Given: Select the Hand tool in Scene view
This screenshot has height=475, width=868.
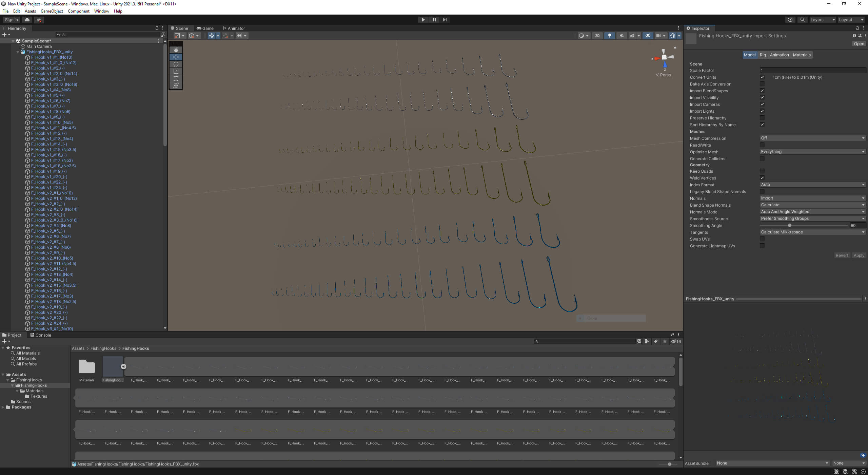Looking at the screenshot, I should pyautogui.click(x=176, y=50).
